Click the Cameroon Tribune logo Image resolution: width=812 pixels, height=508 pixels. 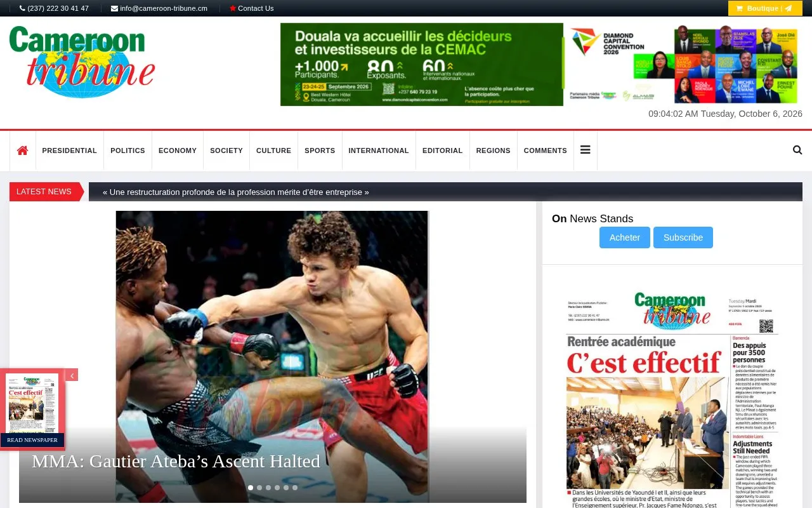[82, 62]
